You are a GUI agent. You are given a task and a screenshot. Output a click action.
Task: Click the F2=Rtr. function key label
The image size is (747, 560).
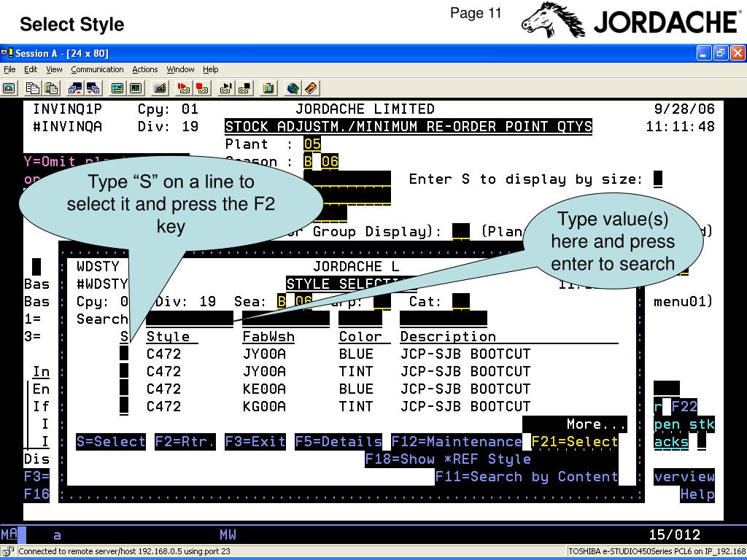coord(185,442)
